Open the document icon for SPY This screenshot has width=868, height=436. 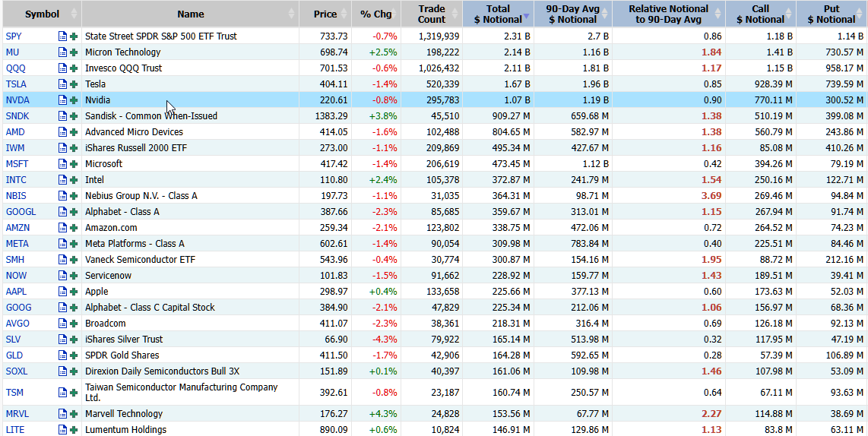click(62, 36)
